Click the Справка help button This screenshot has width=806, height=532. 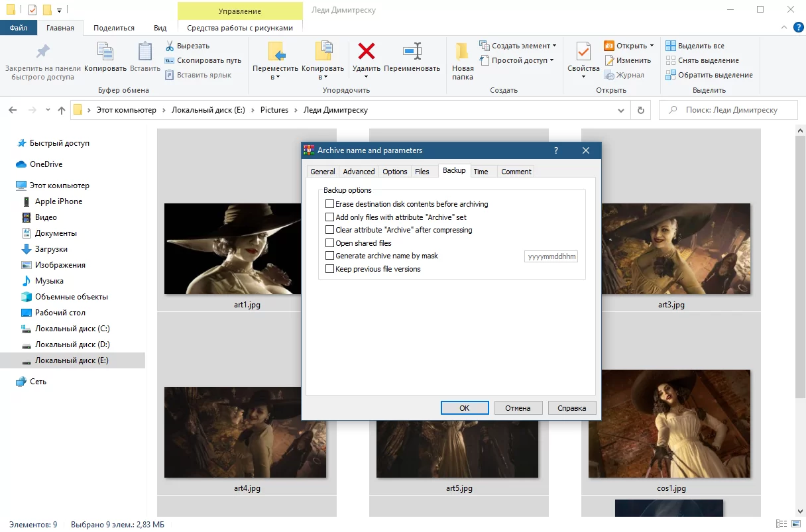pos(572,408)
